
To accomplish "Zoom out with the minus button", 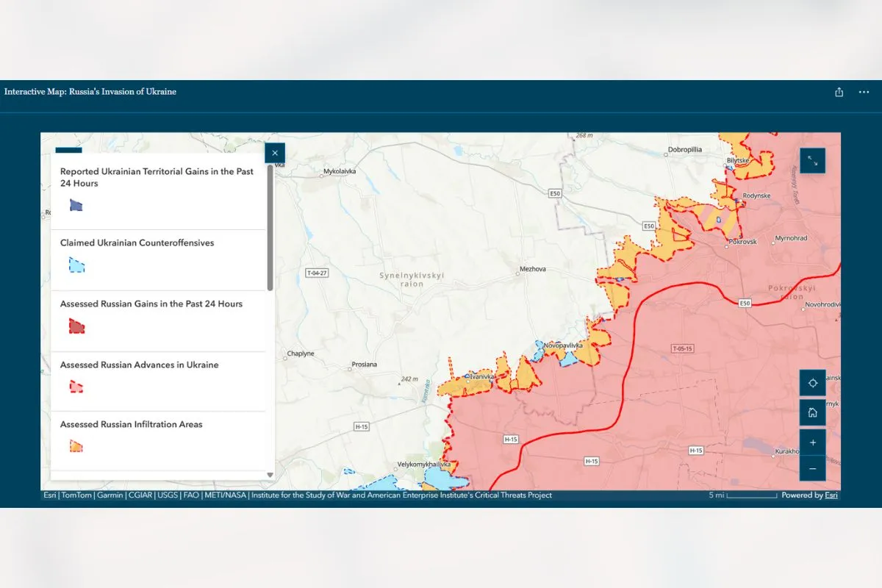I will [813, 468].
